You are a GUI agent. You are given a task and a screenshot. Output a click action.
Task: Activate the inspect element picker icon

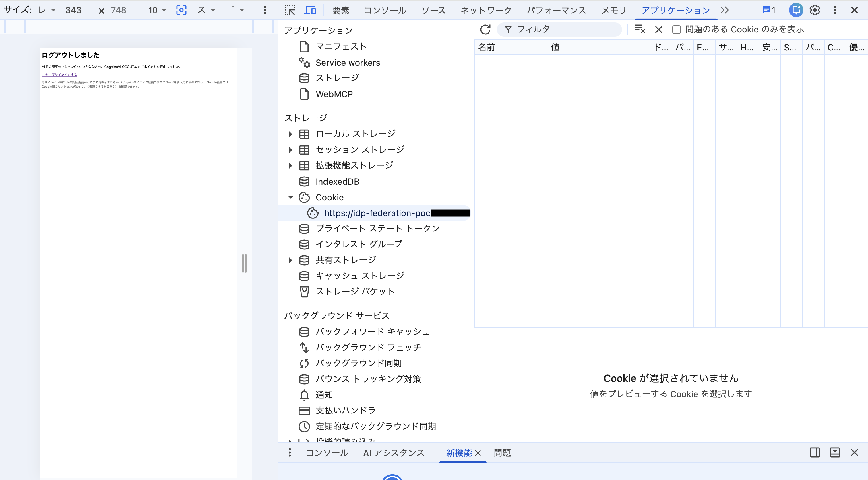coord(290,10)
